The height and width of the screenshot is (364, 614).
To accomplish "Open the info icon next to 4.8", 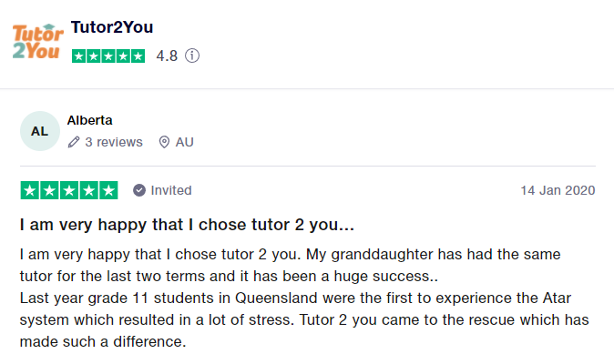I will [192, 56].
